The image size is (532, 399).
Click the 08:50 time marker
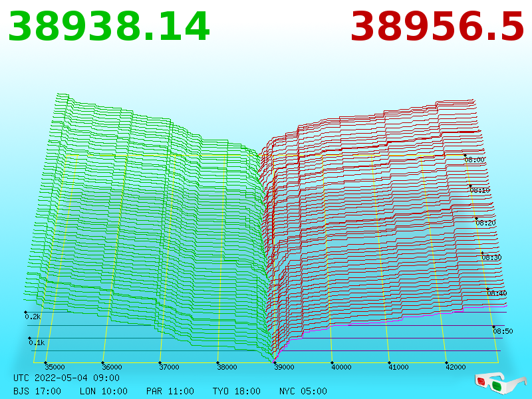coord(503,331)
